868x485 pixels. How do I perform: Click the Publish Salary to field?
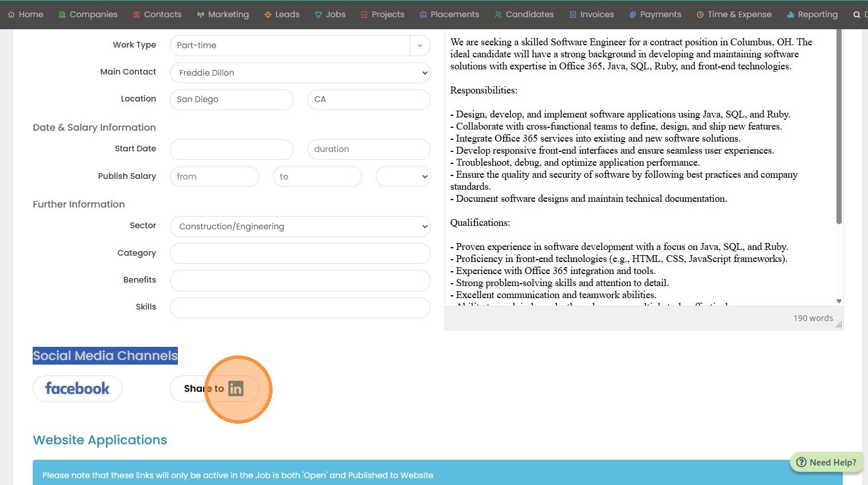click(x=317, y=177)
